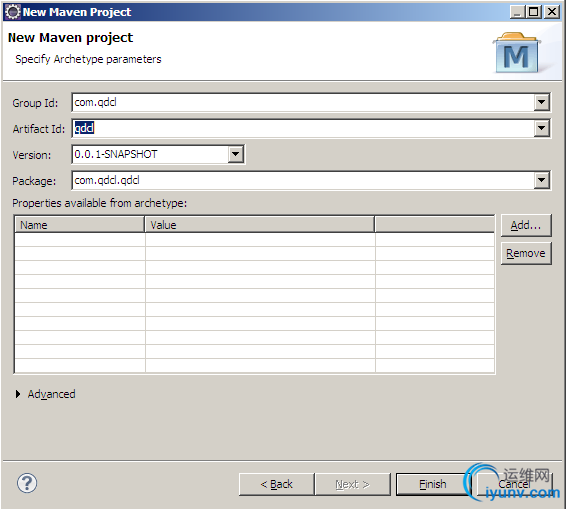Minimize the New Maven Project window
This screenshot has width=566, height=509.
[x=517, y=12]
